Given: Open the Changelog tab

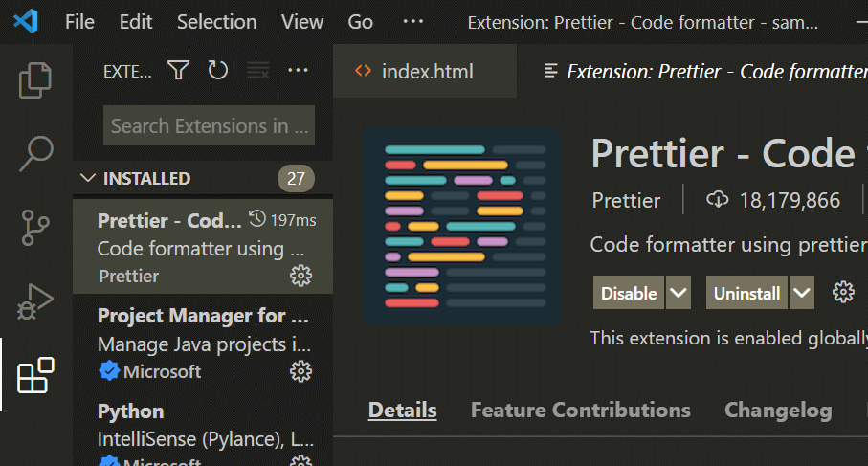Looking at the screenshot, I should coord(778,411).
